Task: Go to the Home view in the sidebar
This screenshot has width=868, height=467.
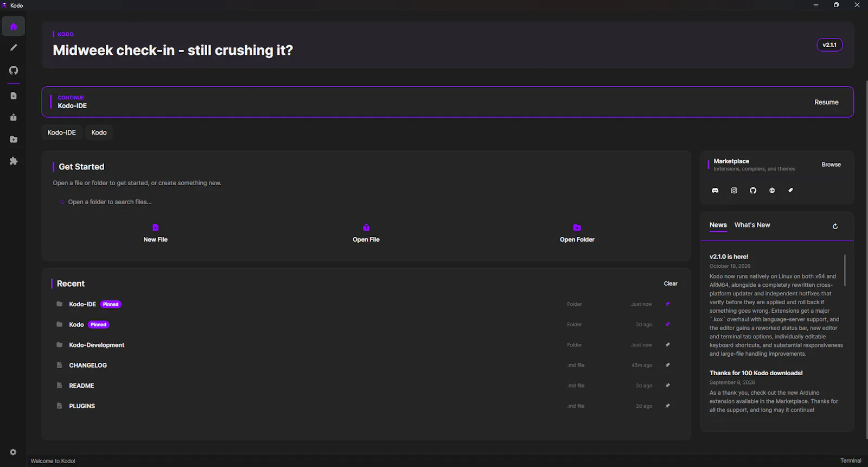Action: tap(14, 27)
